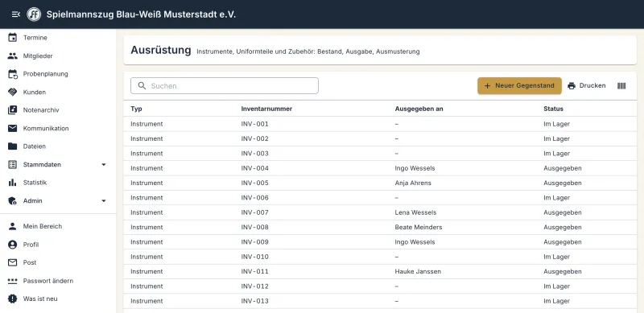Click Im Lager status in INV-001 row
The width and height of the screenshot is (644, 313).
(x=556, y=124)
